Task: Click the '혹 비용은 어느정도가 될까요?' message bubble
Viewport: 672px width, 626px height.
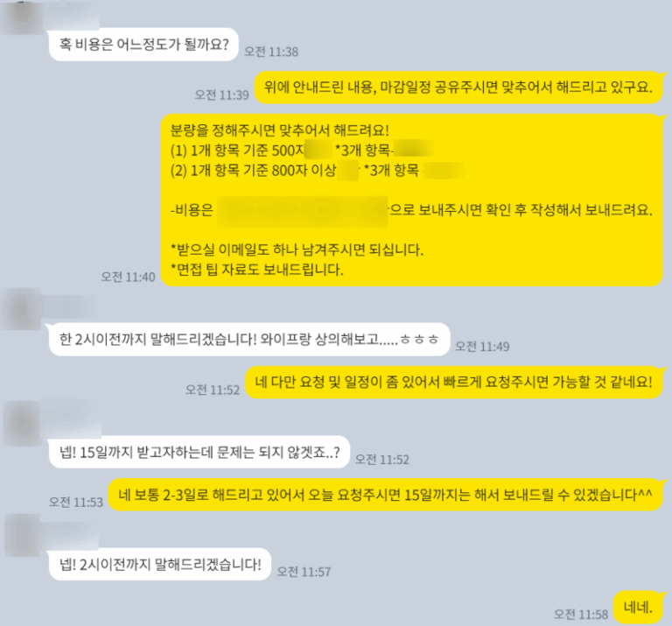Action: pyautogui.click(x=143, y=45)
